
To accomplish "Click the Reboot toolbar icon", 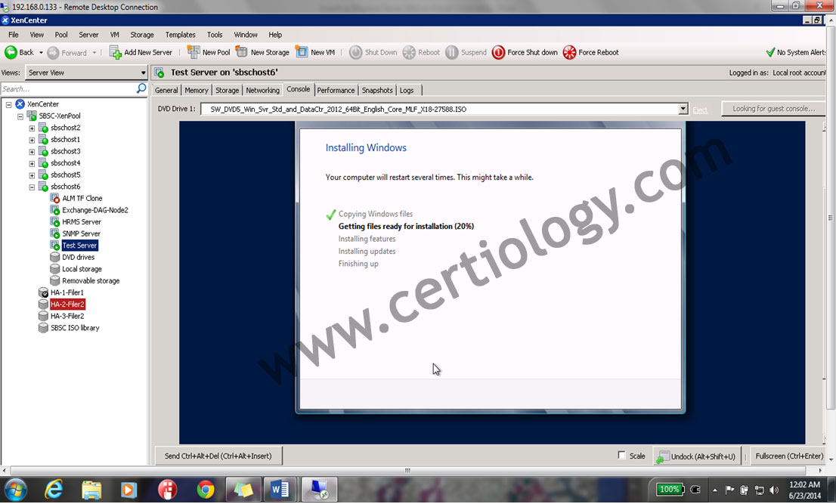I will (409, 52).
